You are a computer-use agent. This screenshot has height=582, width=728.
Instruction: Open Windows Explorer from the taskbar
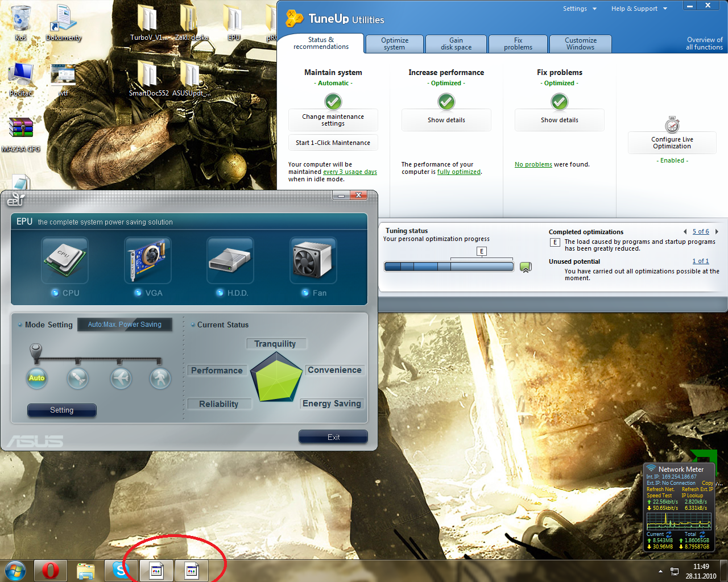pyautogui.click(x=86, y=571)
